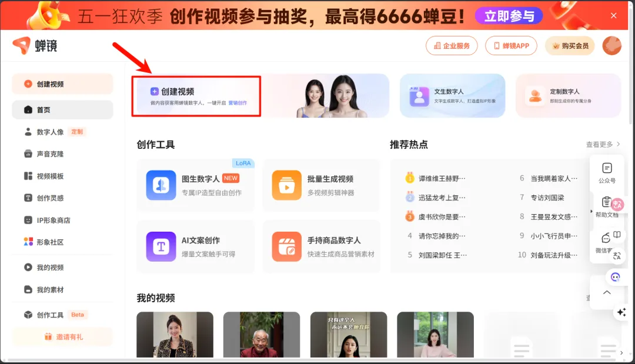The width and height of the screenshot is (635, 364).
Task: Click the translate icon on right edge
Action: click(617, 255)
